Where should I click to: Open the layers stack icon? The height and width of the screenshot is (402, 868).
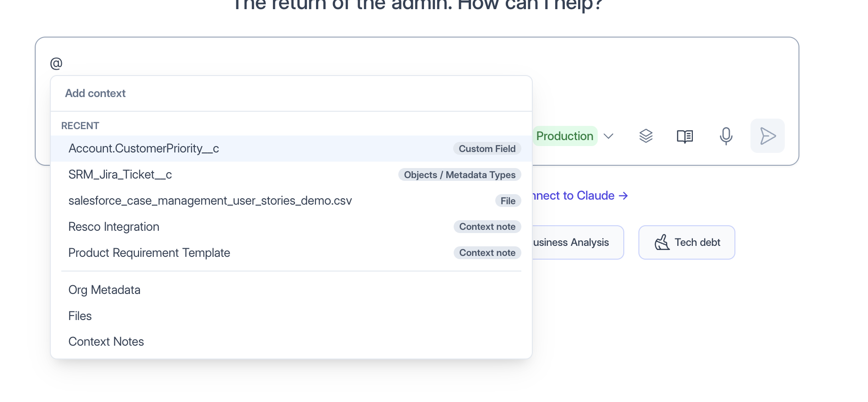(646, 136)
